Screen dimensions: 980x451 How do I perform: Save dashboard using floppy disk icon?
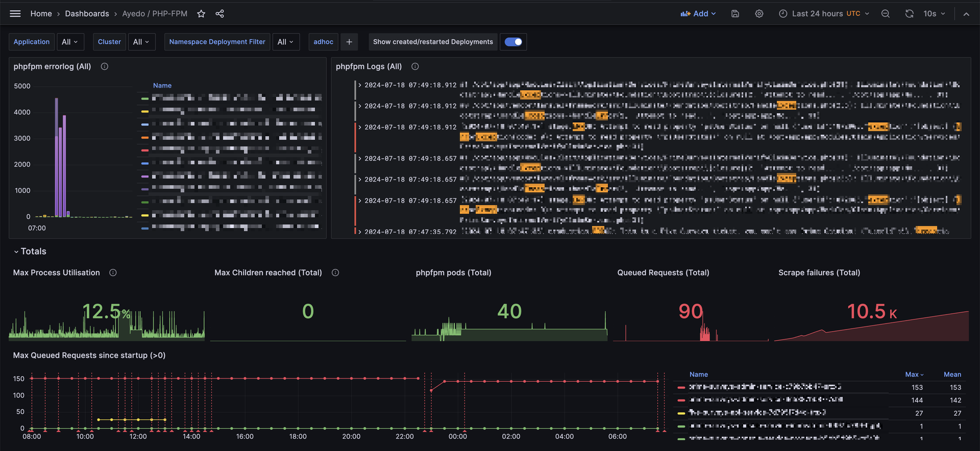click(735, 14)
